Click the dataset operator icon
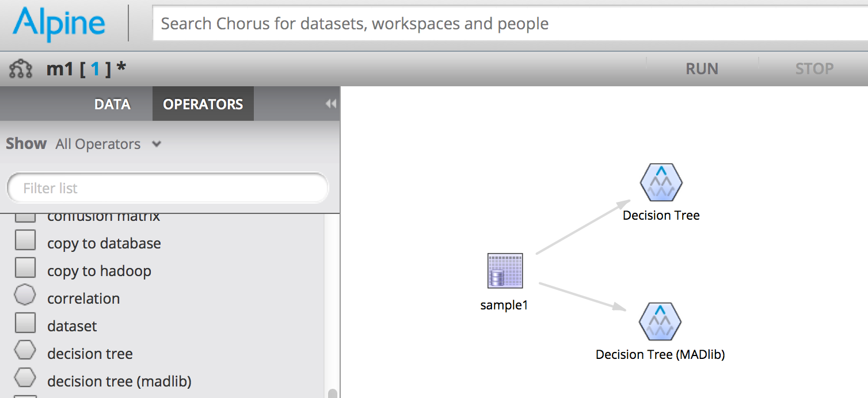 pos(25,323)
